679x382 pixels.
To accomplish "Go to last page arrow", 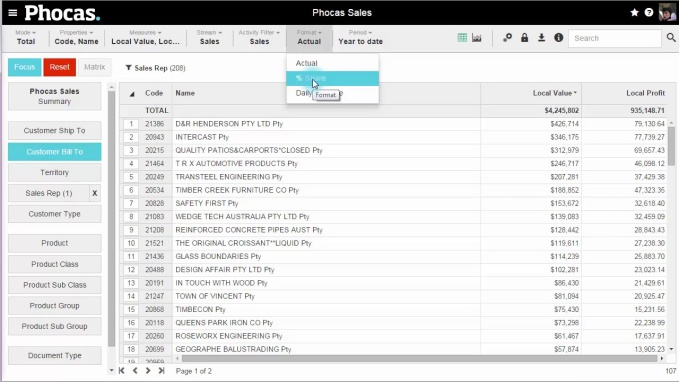I will pos(162,371).
